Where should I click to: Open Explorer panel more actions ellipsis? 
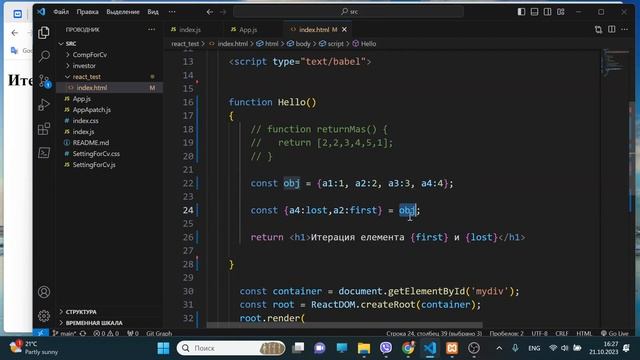click(x=151, y=29)
